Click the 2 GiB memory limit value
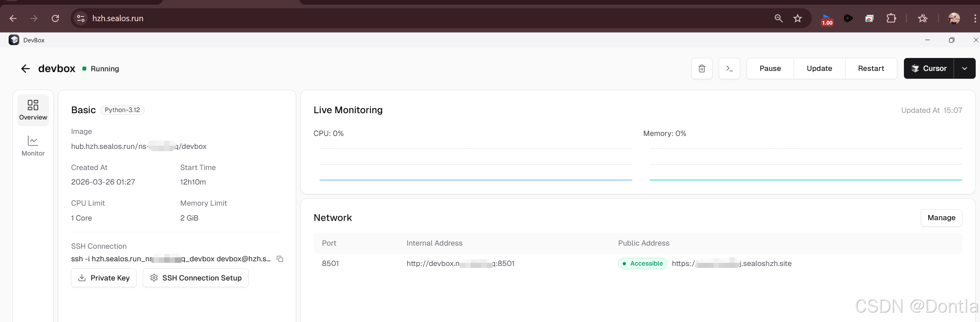Viewport: 980px width, 322px height. pyautogui.click(x=189, y=218)
